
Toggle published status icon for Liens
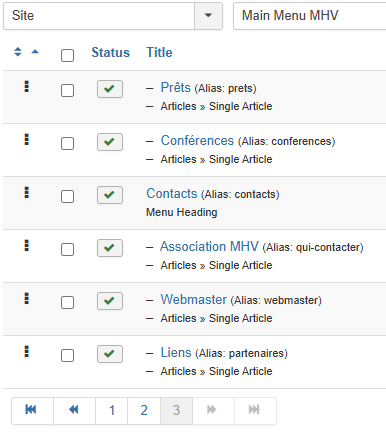click(110, 354)
